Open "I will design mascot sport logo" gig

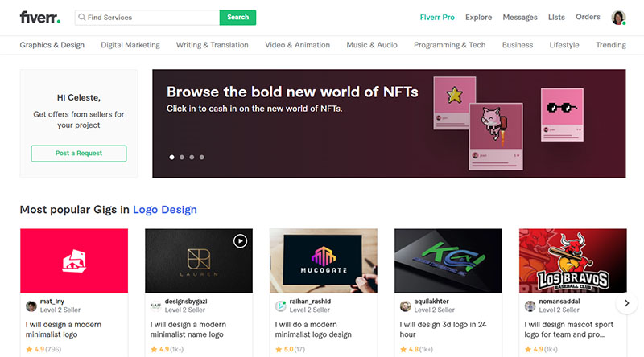point(569,330)
